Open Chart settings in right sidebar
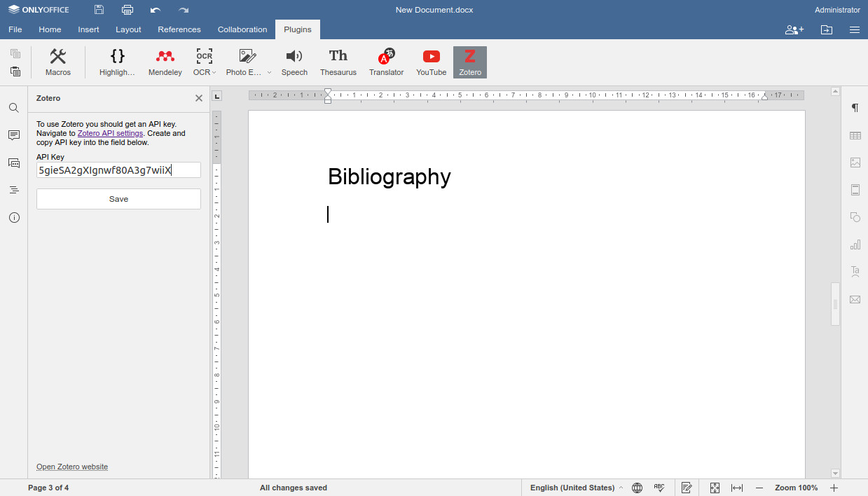Image resolution: width=868 pixels, height=496 pixels. tap(855, 244)
